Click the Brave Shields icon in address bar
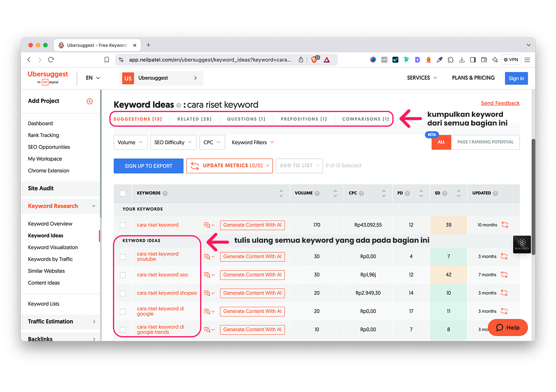 314,59
